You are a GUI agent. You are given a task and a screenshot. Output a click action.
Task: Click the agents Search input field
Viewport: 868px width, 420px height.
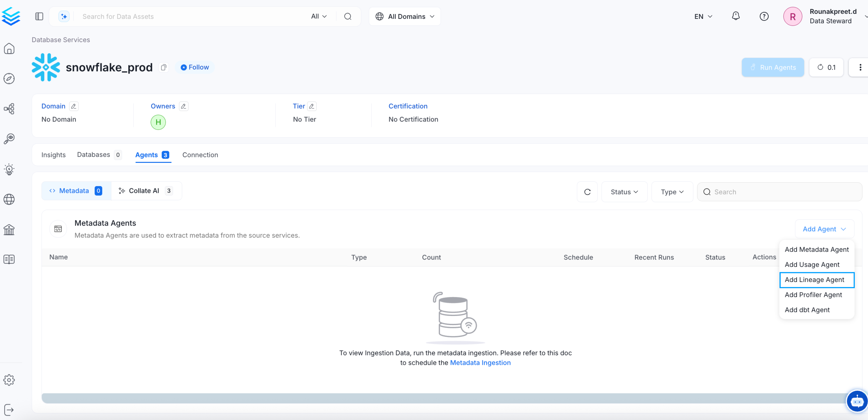click(x=785, y=192)
